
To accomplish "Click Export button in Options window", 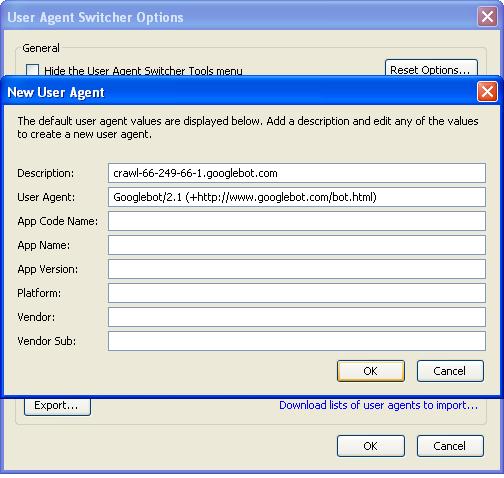I will [57, 406].
